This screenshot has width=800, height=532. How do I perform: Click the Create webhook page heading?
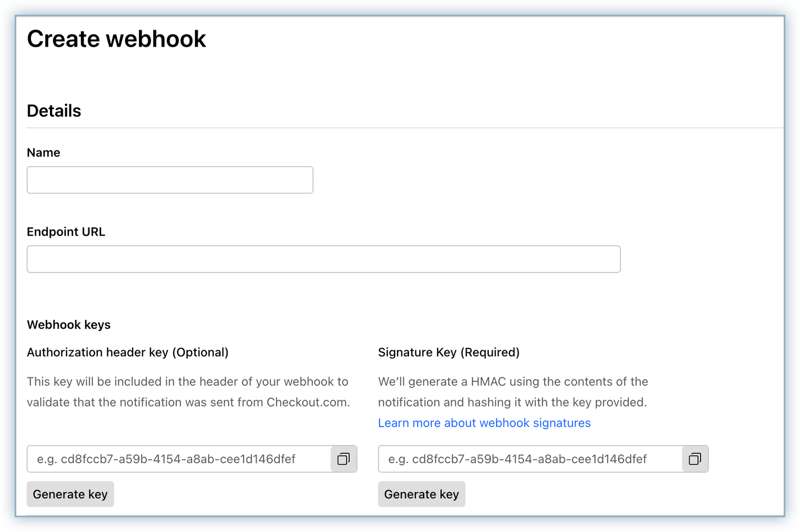pos(116,39)
